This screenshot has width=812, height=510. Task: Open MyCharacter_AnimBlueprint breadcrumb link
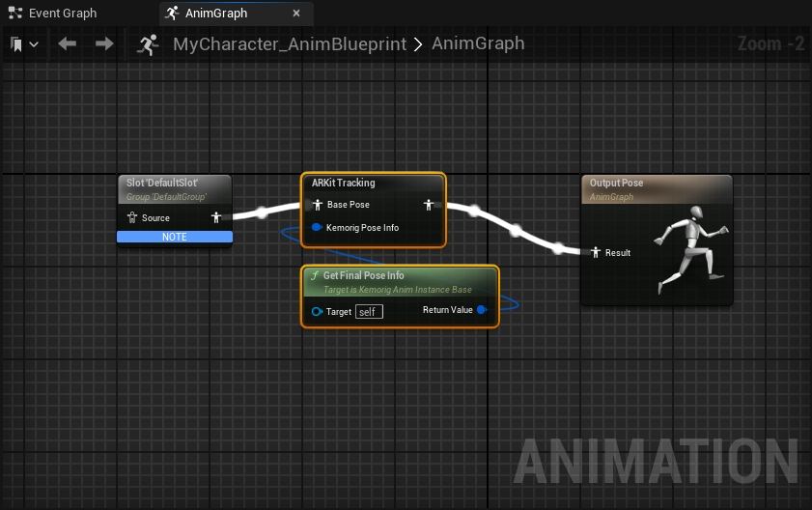(289, 44)
